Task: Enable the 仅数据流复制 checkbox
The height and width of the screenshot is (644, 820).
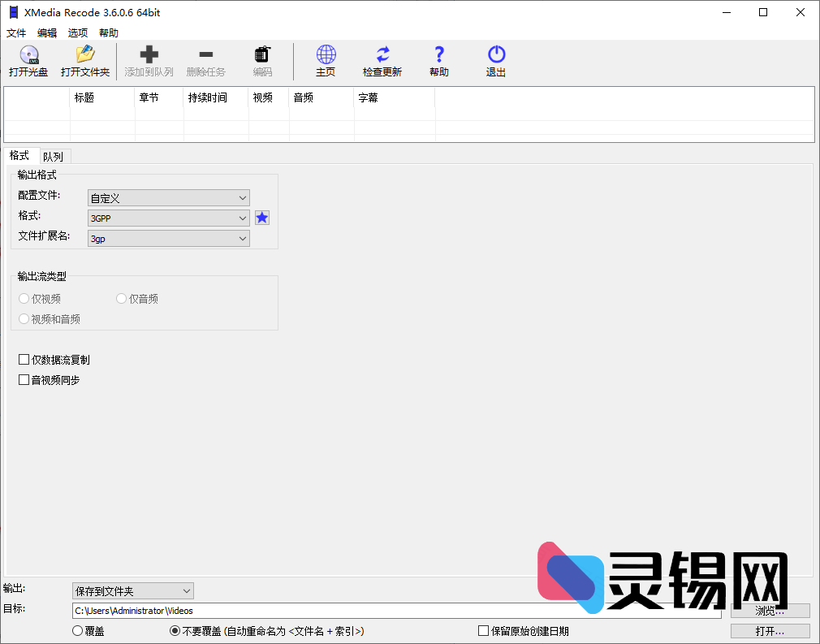Action: point(24,359)
